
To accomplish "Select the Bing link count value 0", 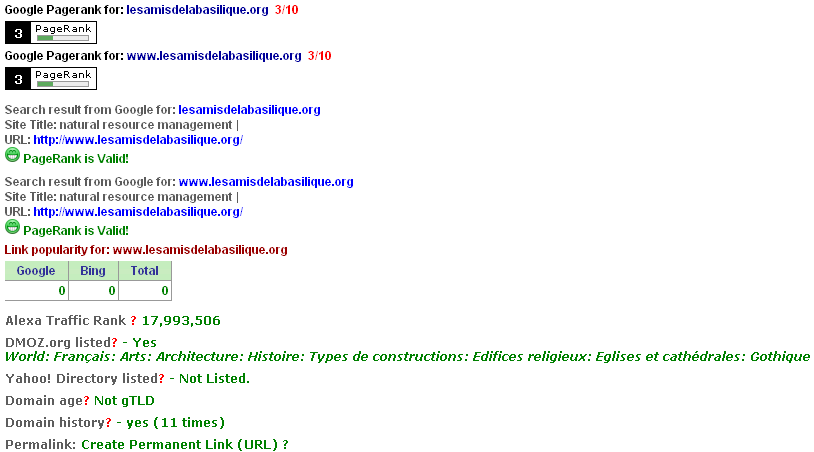I will (112, 291).
